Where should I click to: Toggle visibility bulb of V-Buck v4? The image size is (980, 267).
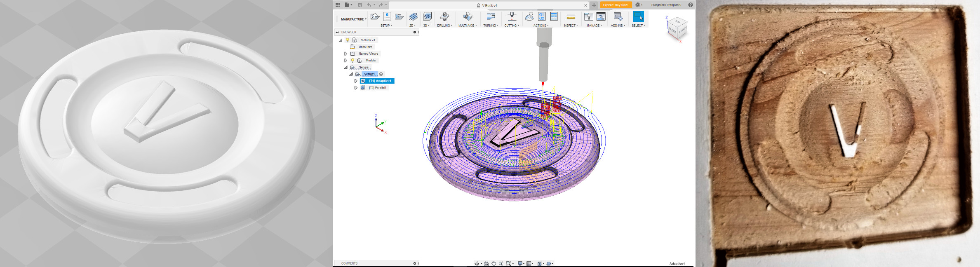click(x=348, y=40)
